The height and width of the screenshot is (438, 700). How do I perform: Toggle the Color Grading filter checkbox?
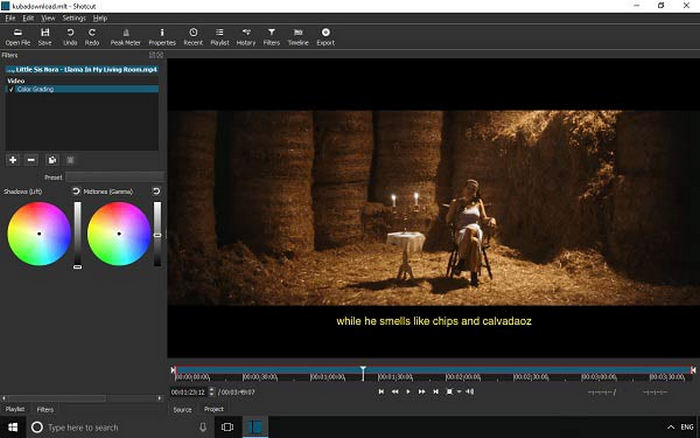[x=11, y=89]
